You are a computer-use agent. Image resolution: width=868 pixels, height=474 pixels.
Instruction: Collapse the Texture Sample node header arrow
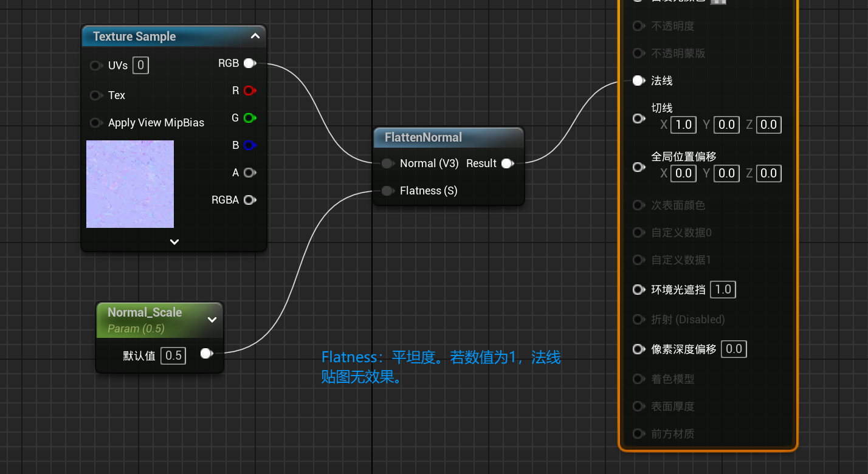pos(255,36)
